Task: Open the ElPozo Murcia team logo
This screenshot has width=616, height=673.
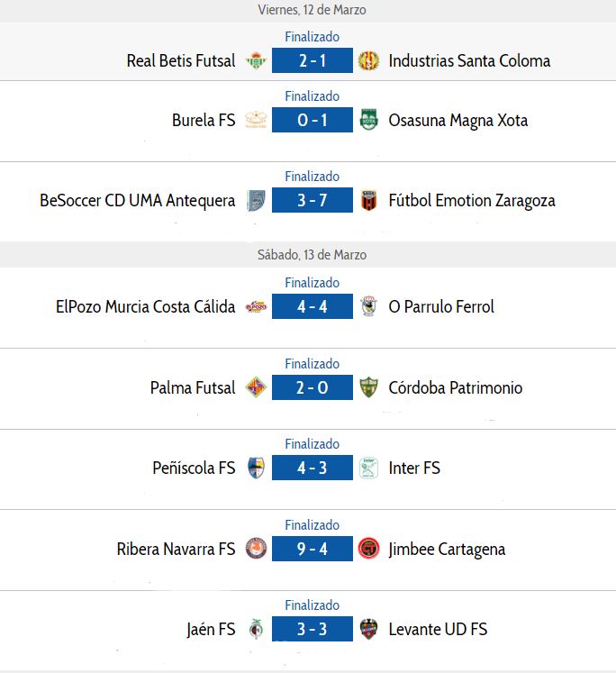Action: pyautogui.click(x=256, y=306)
